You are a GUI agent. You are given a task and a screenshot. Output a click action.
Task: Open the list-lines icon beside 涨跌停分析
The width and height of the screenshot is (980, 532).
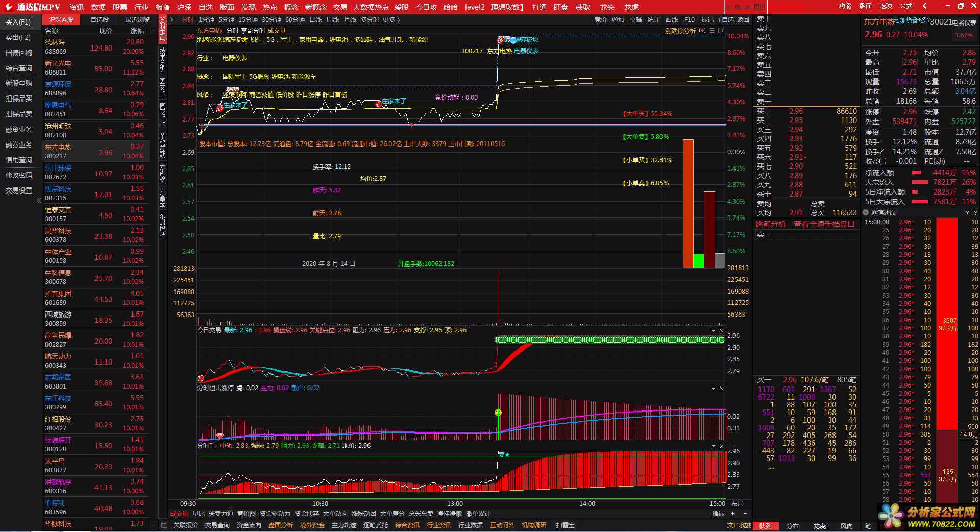(x=712, y=31)
